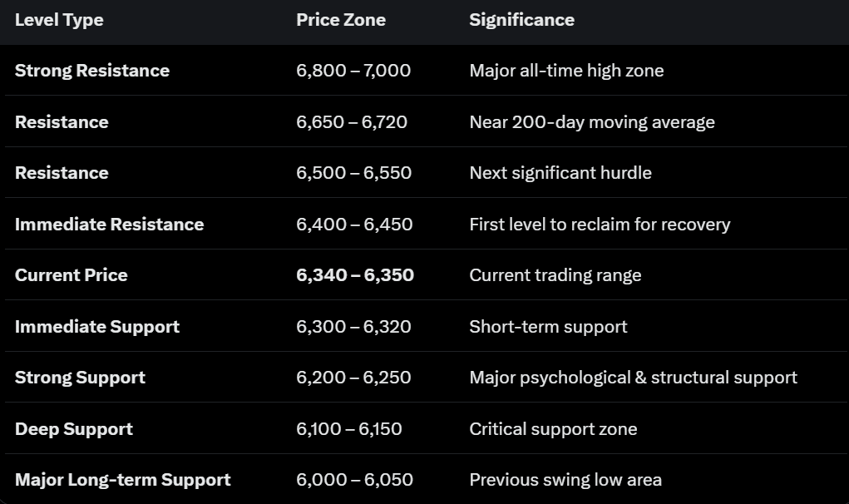Select the Major all-time high zone text
This screenshot has width=849, height=504.
[x=566, y=71]
